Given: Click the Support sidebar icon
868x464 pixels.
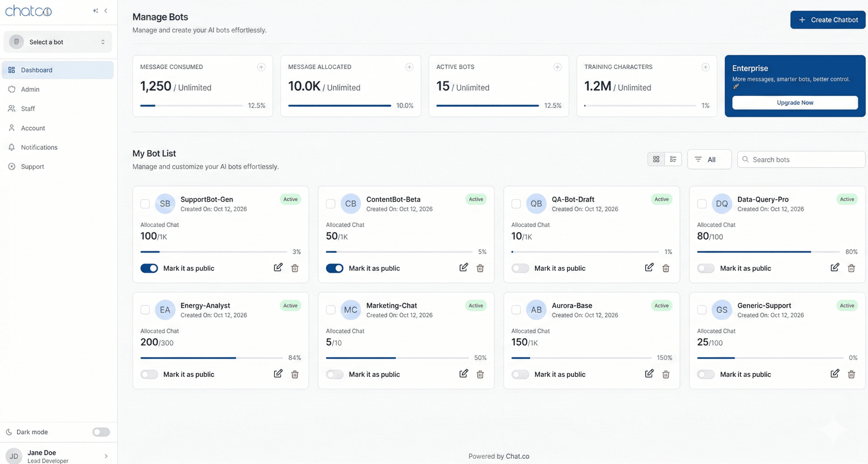Looking at the screenshot, I should pyautogui.click(x=12, y=166).
